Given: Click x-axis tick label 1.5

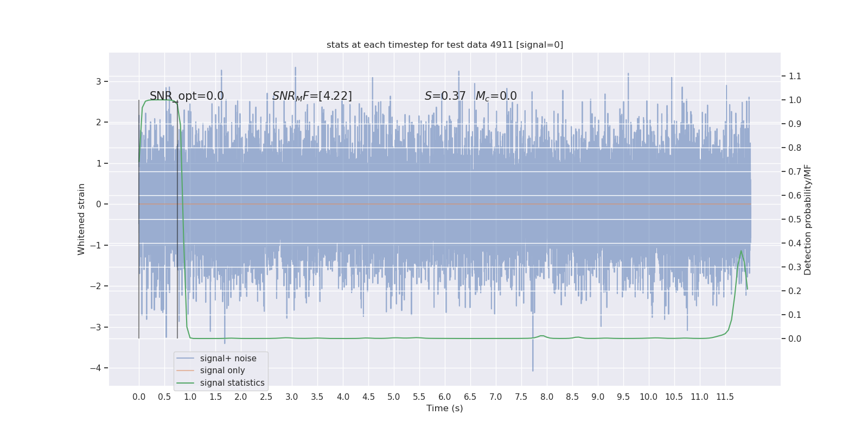Looking at the screenshot, I should pos(215,397).
